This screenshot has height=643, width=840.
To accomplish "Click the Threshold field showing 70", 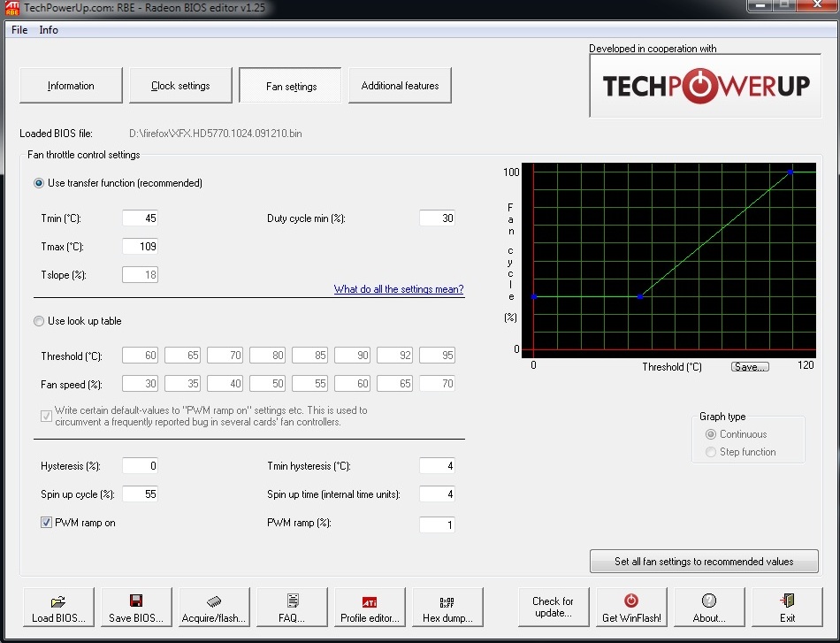I will (x=225, y=356).
